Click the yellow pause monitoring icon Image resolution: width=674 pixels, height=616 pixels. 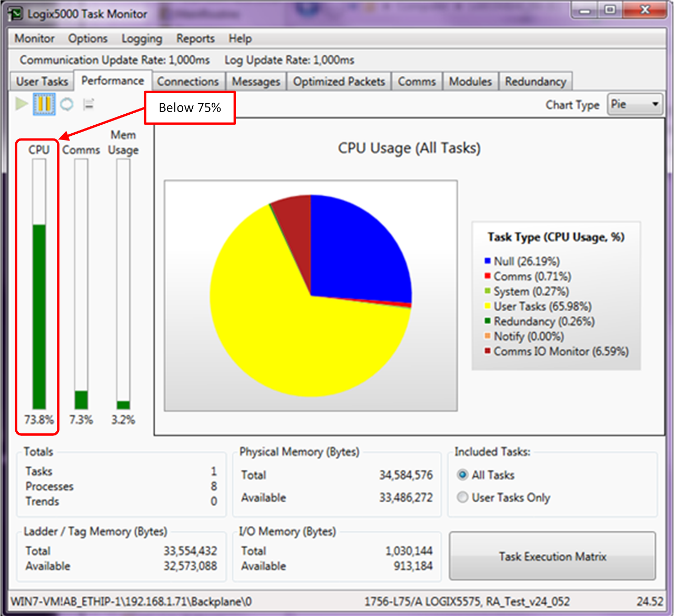point(44,104)
